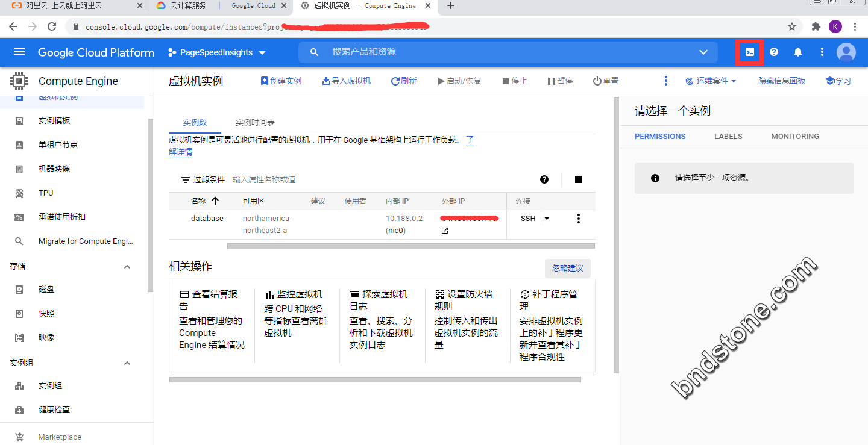Image resolution: width=868 pixels, height=445 pixels.
Task: Switch to the 实例数 tab
Action: pos(195,122)
